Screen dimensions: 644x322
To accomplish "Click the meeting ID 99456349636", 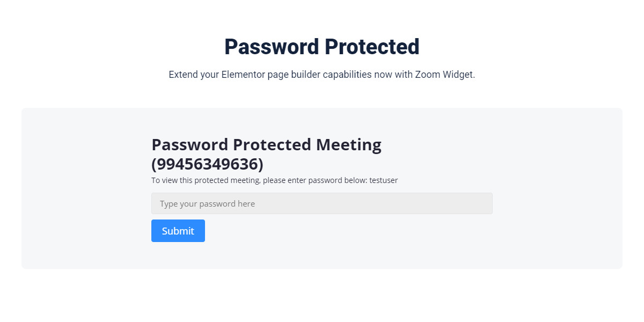I will pos(207,164).
